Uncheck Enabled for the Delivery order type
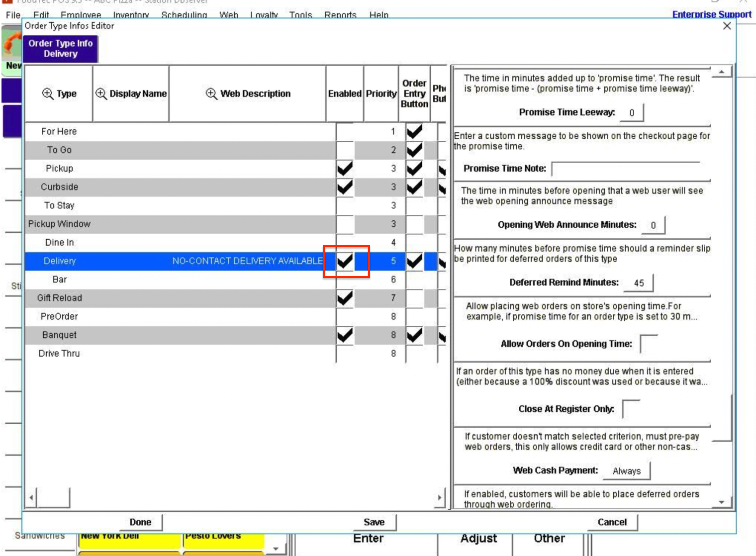Screen dimensions: 756x556 346,261
